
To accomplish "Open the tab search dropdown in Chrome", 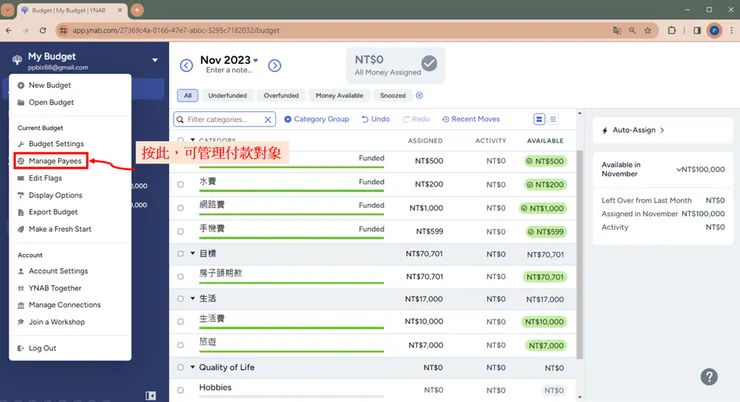I will 8,9.
